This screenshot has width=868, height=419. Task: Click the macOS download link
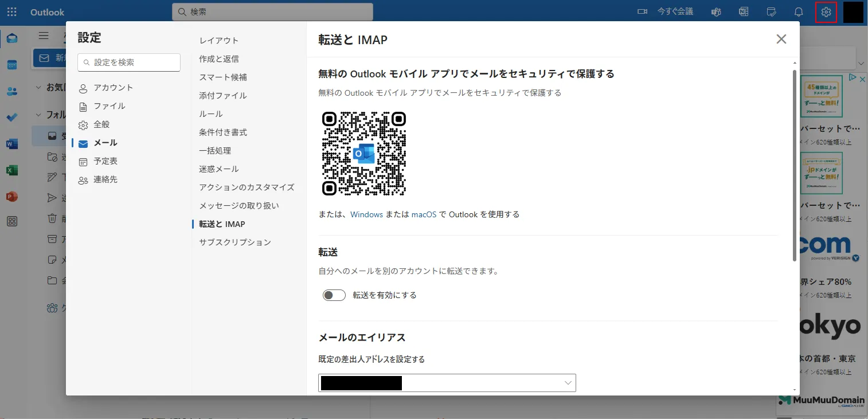(x=424, y=214)
